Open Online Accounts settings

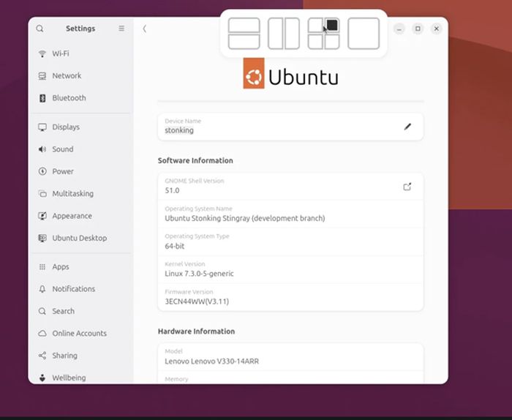pyautogui.click(x=82, y=333)
